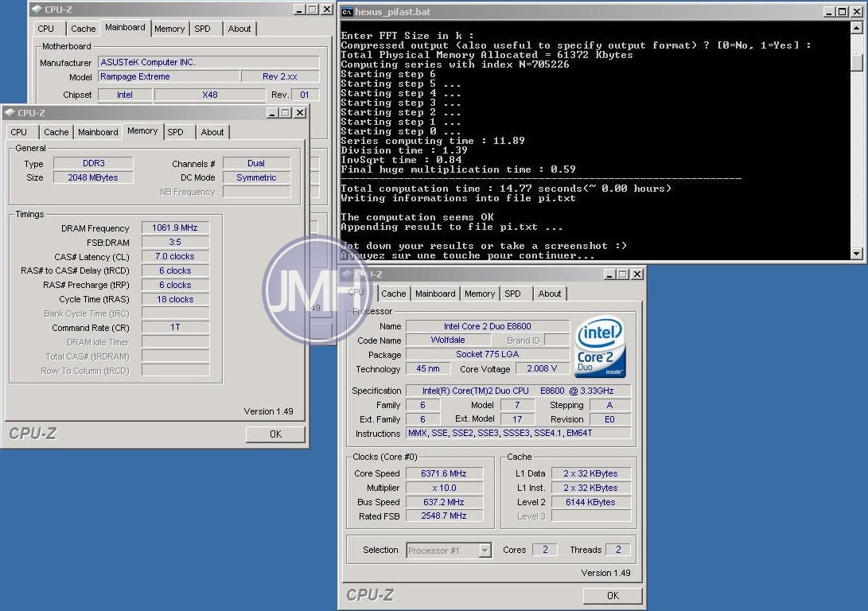Click OK in the processor CPU-Z window
Image resolution: width=868 pixels, height=611 pixels.
[613, 596]
